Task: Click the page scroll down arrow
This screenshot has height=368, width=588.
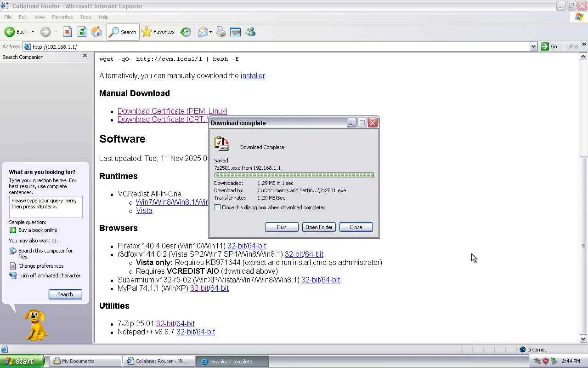Action: click(x=583, y=339)
